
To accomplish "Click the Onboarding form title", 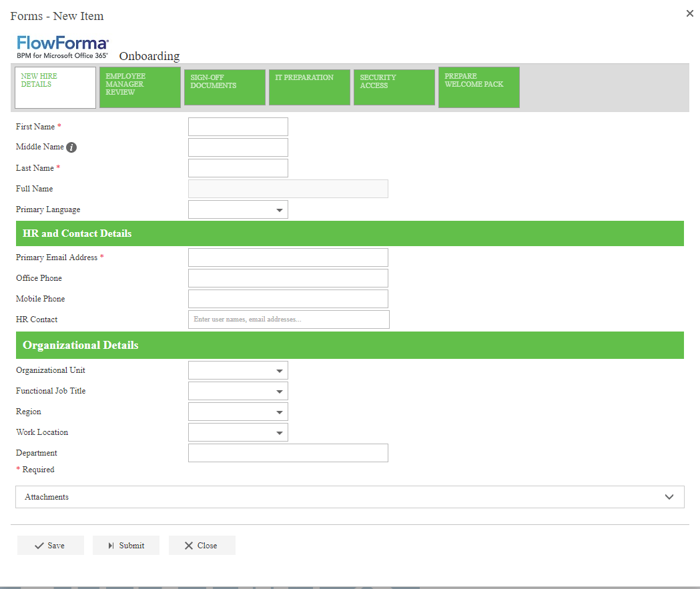I will (x=149, y=56).
